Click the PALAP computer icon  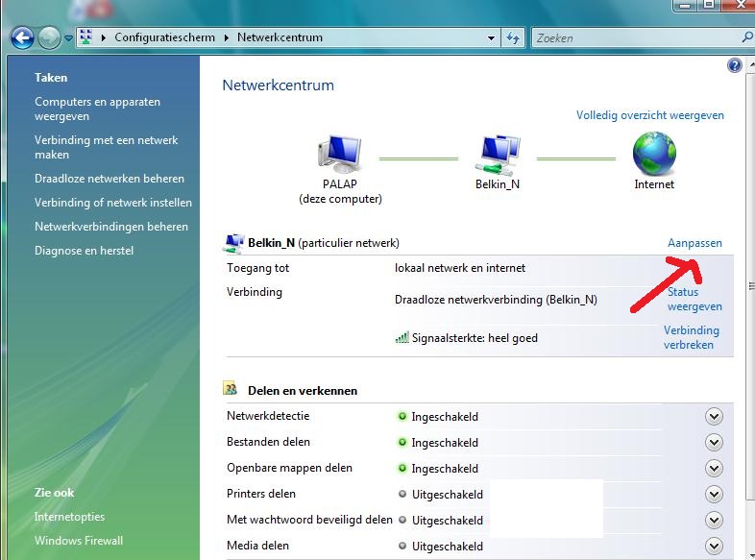coord(340,154)
